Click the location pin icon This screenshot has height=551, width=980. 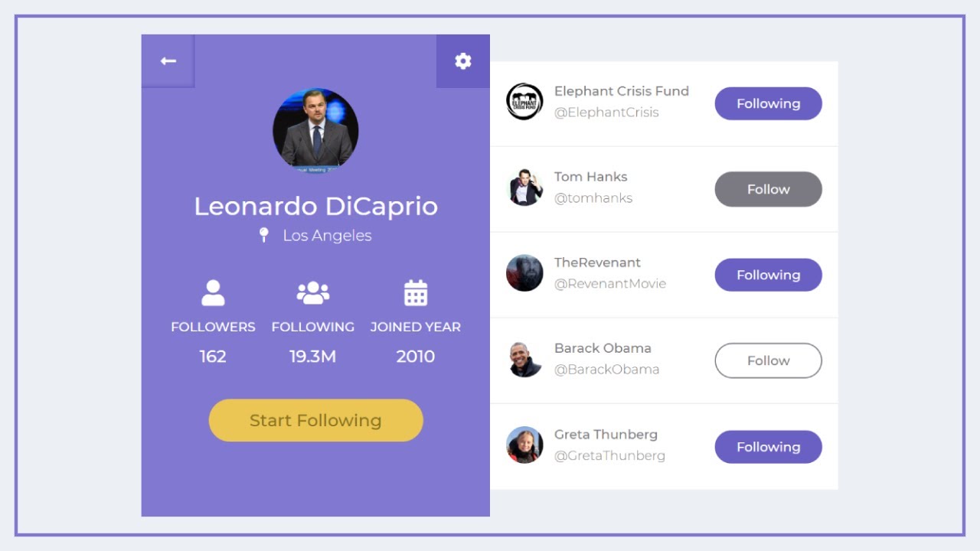(x=264, y=235)
